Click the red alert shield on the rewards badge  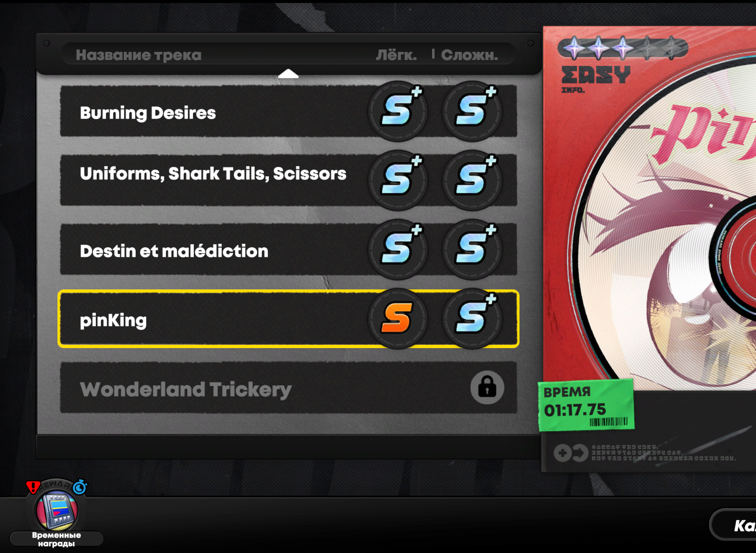coord(33,487)
